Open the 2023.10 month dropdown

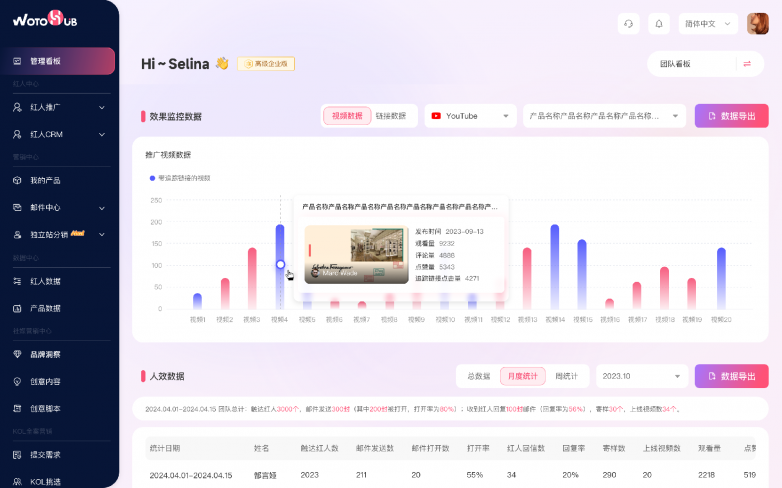[641, 376]
